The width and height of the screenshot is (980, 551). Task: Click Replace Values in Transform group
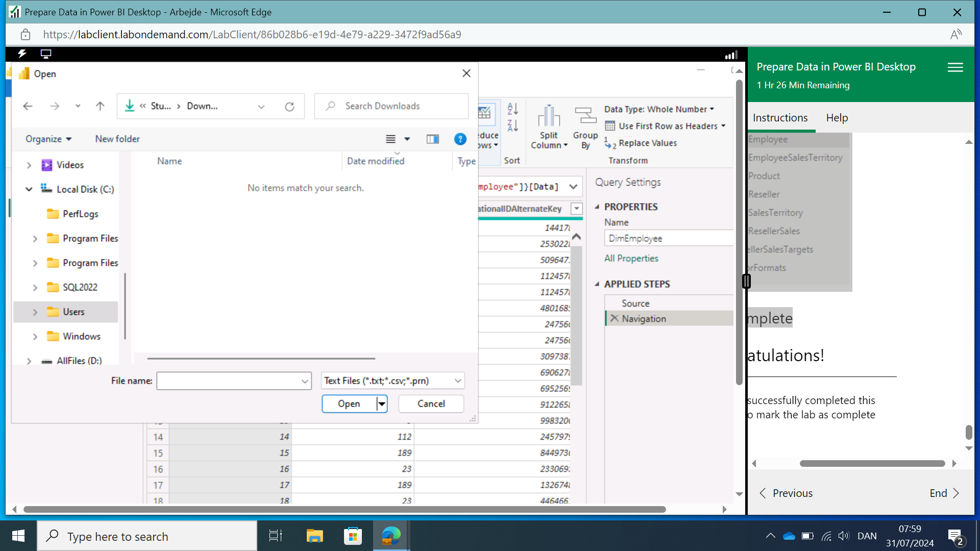tap(641, 143)
